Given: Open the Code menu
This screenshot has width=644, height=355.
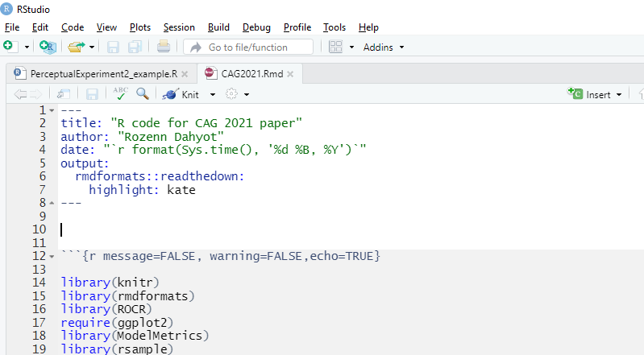Looking at the screenshot, I should point(73,27).
